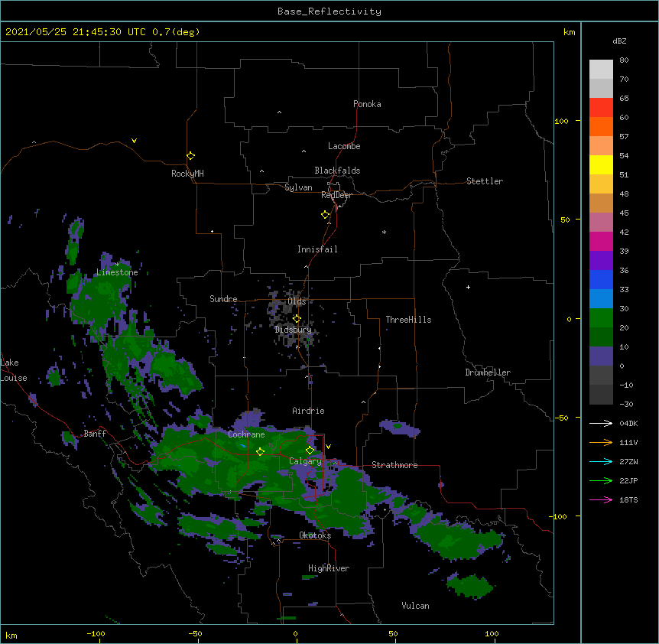Click the dBZ legend heading

(619, 41)
